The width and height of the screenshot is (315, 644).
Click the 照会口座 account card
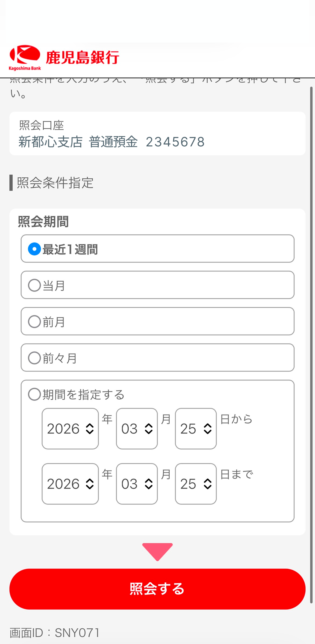157,133
